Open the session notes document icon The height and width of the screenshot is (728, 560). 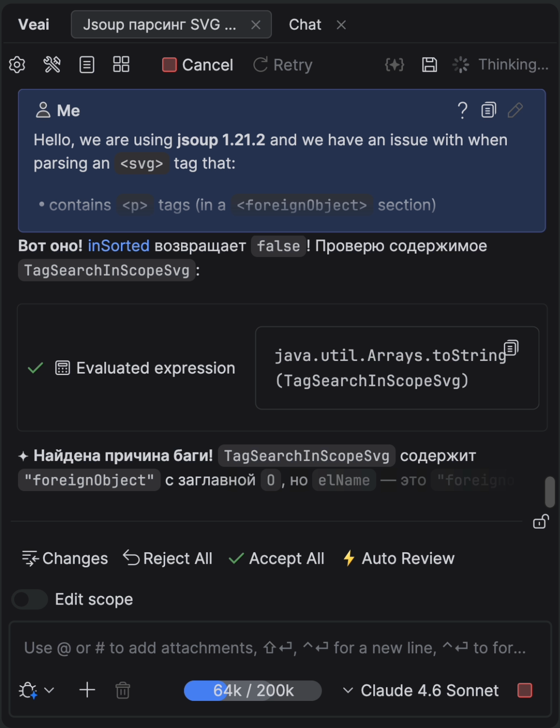[x=86, y=64]
